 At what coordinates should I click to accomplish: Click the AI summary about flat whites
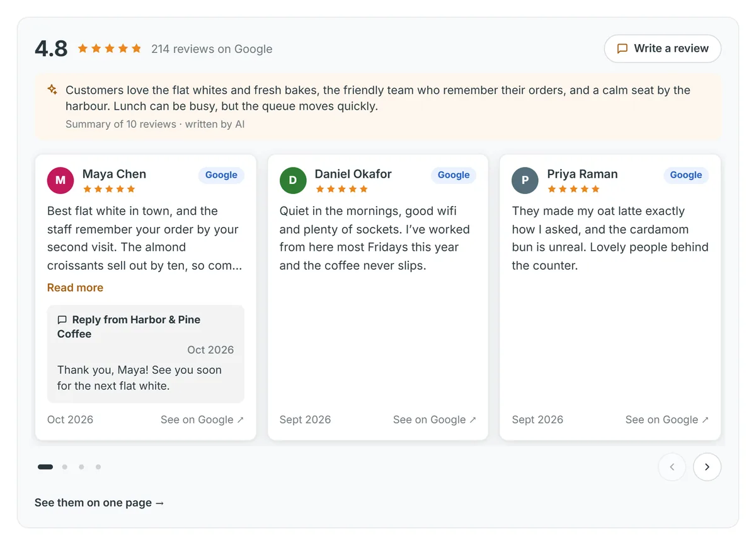[378, 98]
